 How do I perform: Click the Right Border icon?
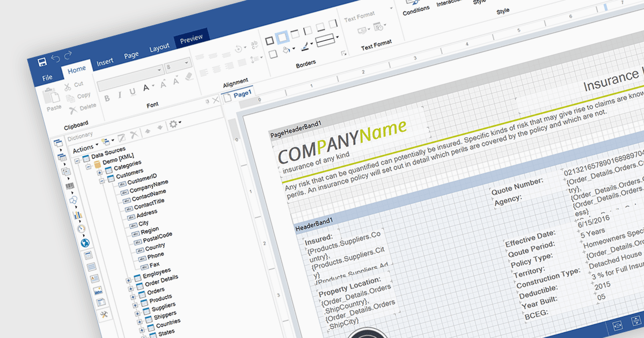click(x=333, y=24)
